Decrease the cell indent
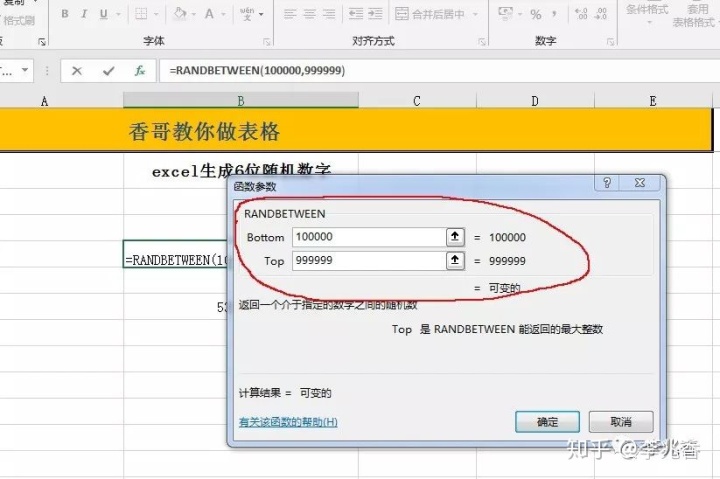Screen dimensions: 720x479 click(x=356, y=14)
